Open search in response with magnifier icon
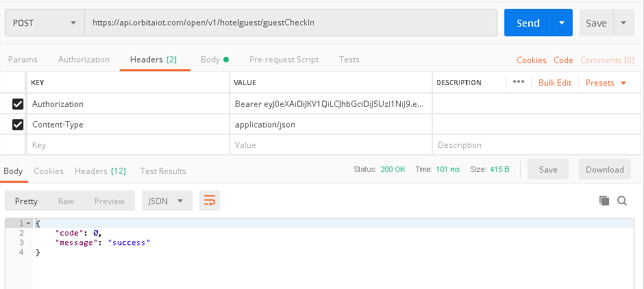This screenshot has width=644, height=289. (x=622, y=201)
